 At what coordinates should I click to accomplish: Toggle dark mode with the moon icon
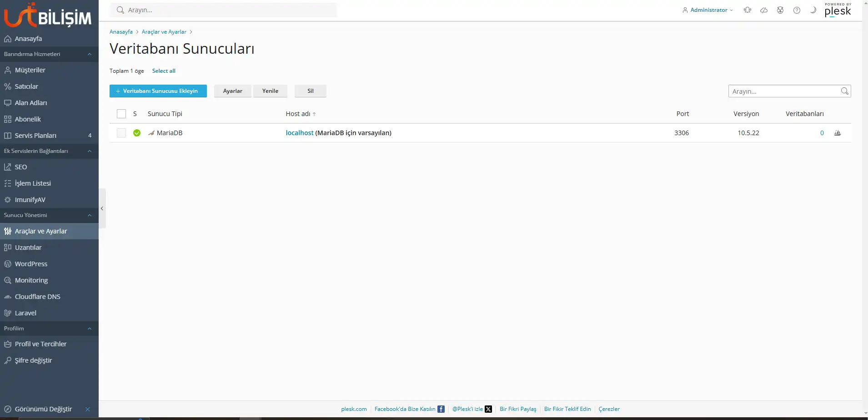pyautogui.click(x=813, y=10)
